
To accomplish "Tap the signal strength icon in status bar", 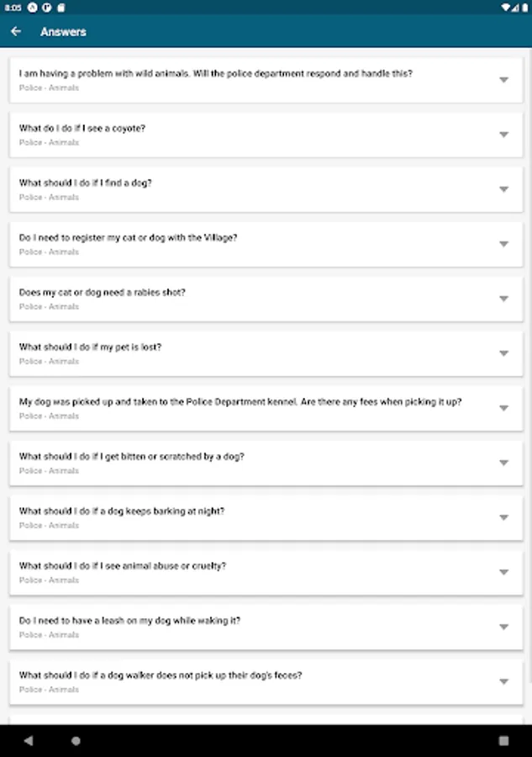I will point(514,6).
